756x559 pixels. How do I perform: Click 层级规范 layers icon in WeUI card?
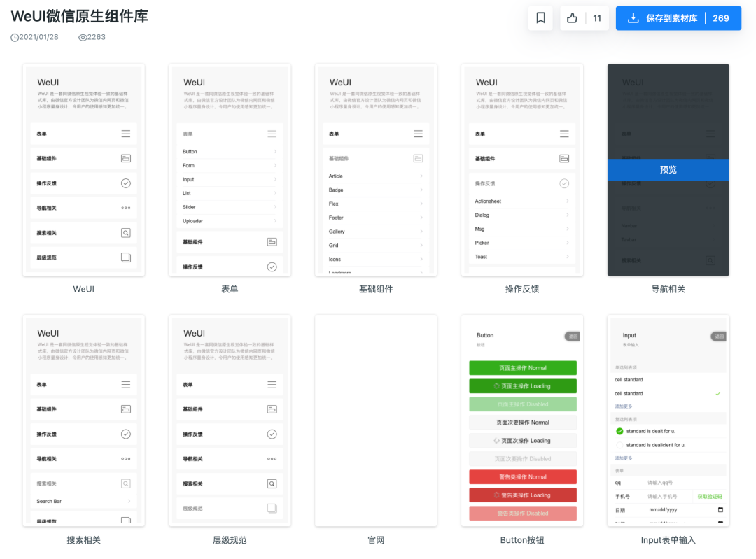pyautogui.click(x=126, y=257)
